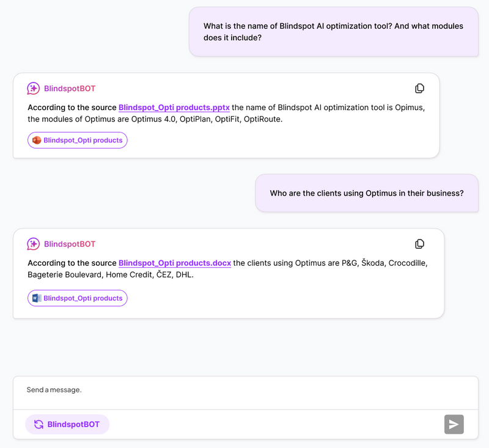The height and width of the screenshot is (448, 489).
Task: Select the user question about Optimus clients
Action: point(366,193)
